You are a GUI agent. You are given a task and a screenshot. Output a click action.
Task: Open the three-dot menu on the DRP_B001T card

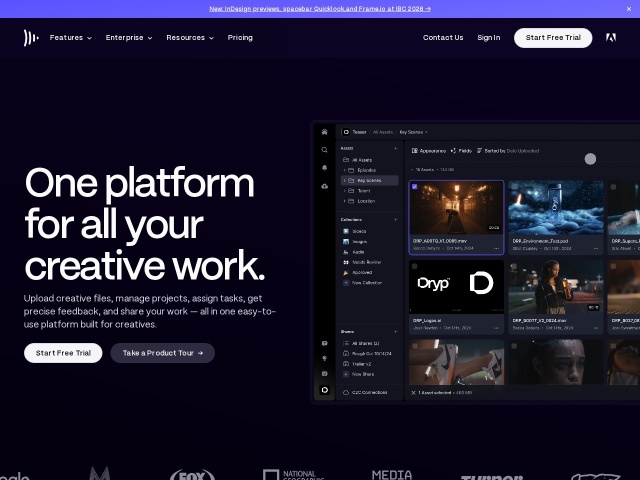point(596,328)
